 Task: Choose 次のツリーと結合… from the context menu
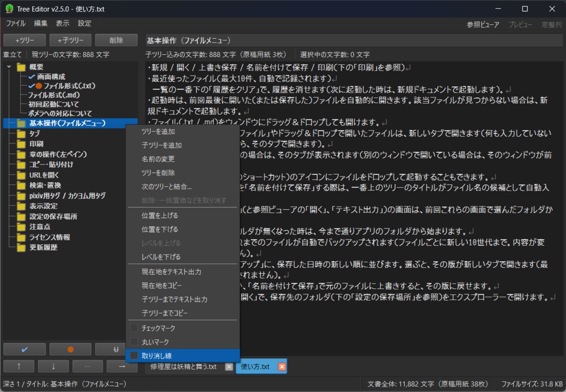point(182,187)
